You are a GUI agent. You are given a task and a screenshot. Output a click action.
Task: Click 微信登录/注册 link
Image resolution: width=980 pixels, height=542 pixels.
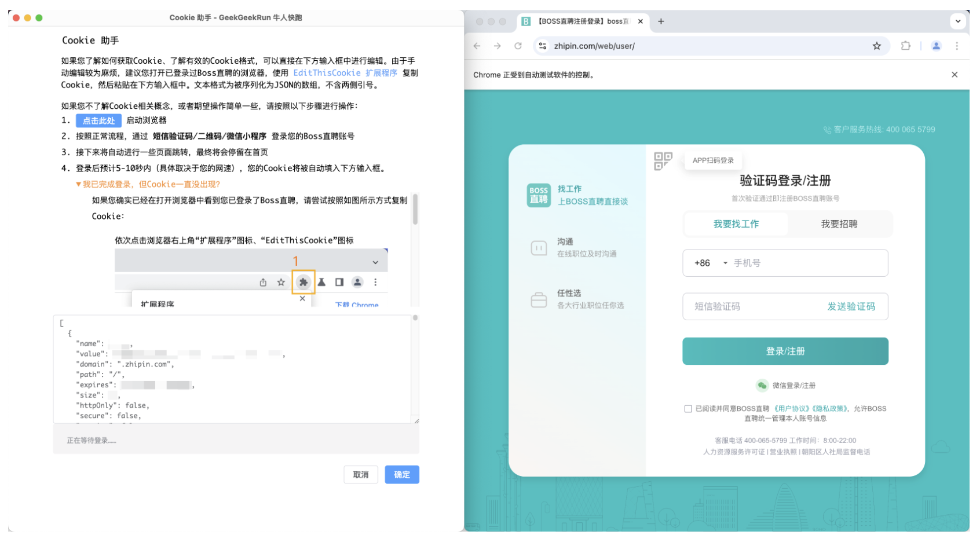click(x=793, y=386)
